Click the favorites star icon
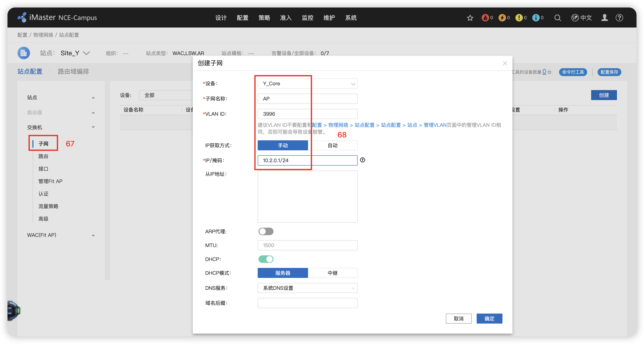This screenshot has height=344, width=644. 470,18
